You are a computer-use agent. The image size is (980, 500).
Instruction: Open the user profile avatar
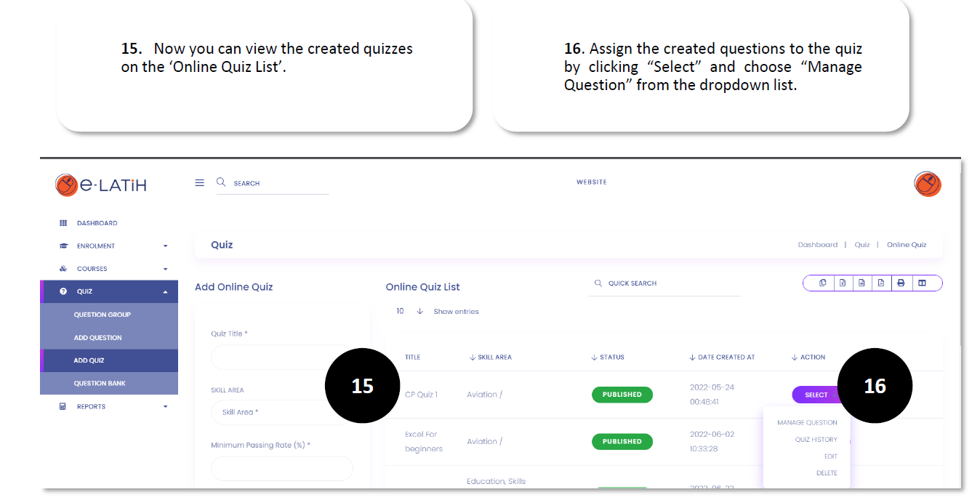coord(928,184)
